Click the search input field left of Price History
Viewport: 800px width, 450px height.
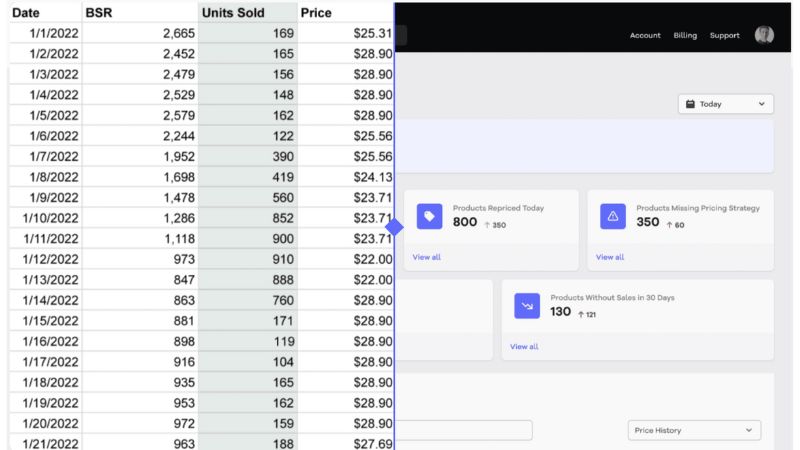point(465,430)
